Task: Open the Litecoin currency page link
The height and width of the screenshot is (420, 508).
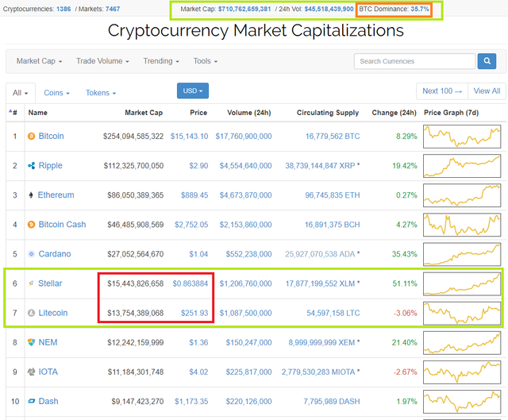Action: coord(53,313)
